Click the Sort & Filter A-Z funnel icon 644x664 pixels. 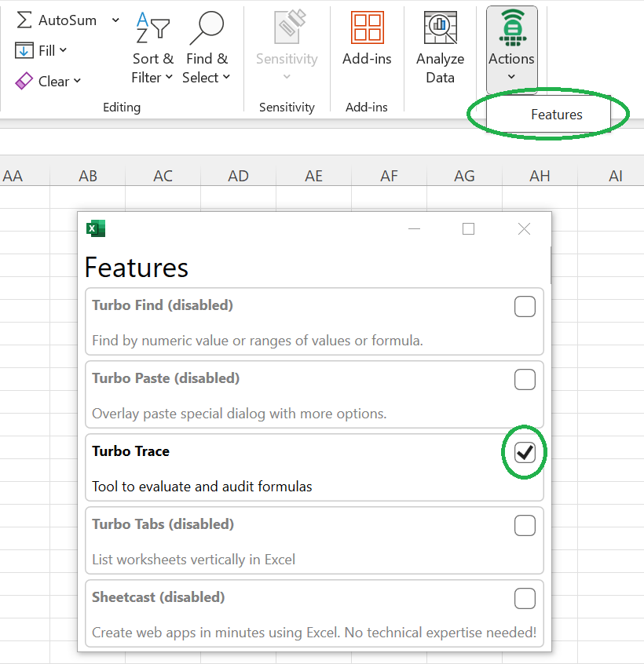point(152,27)
